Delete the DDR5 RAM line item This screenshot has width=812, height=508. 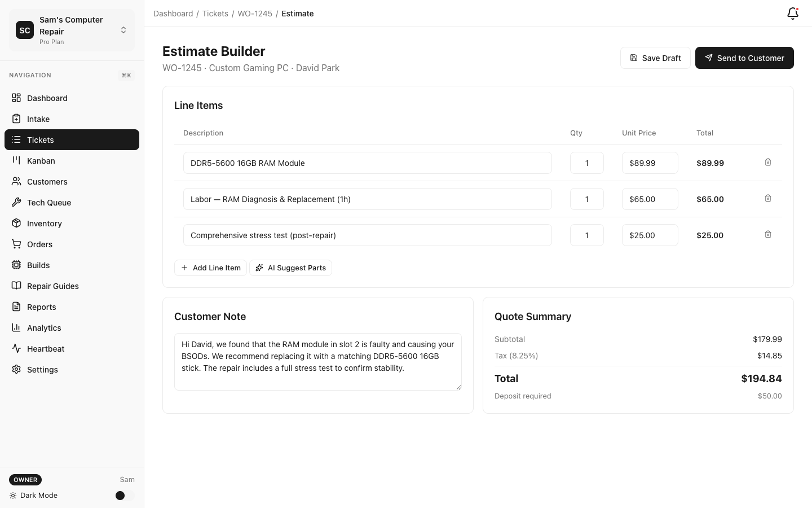[767, 162]
